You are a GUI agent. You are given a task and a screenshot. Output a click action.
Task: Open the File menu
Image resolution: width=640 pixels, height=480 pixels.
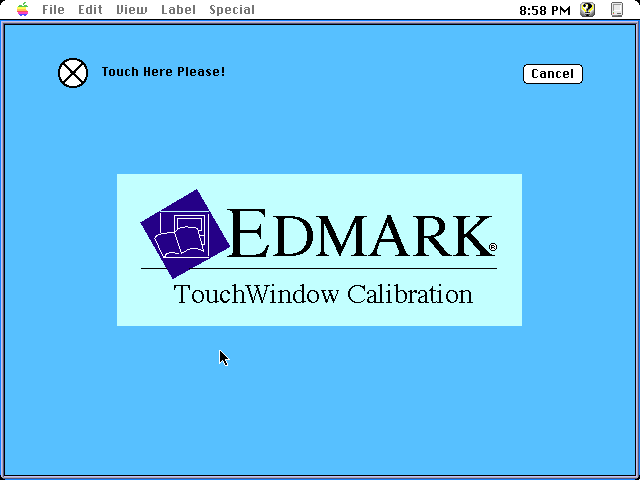coord(53,9)
